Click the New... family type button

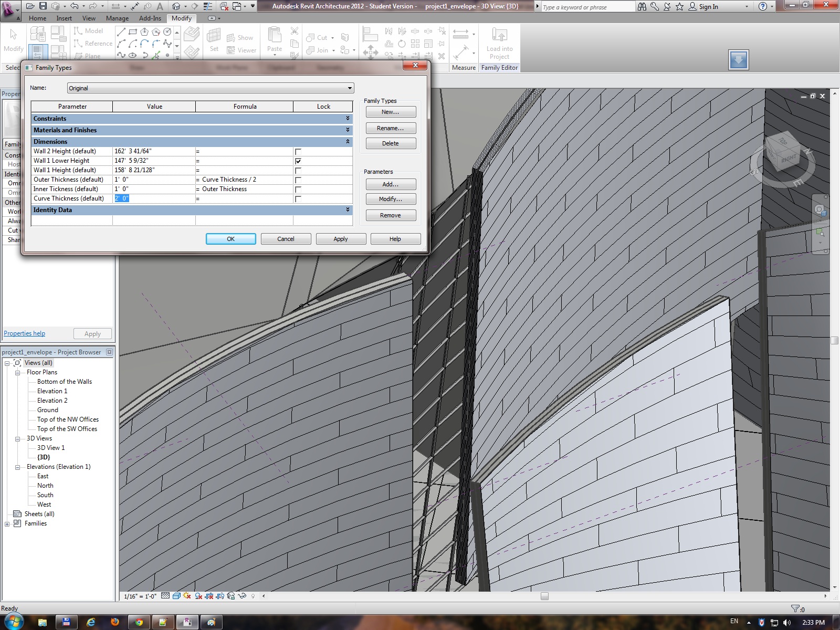pos(391,112)
